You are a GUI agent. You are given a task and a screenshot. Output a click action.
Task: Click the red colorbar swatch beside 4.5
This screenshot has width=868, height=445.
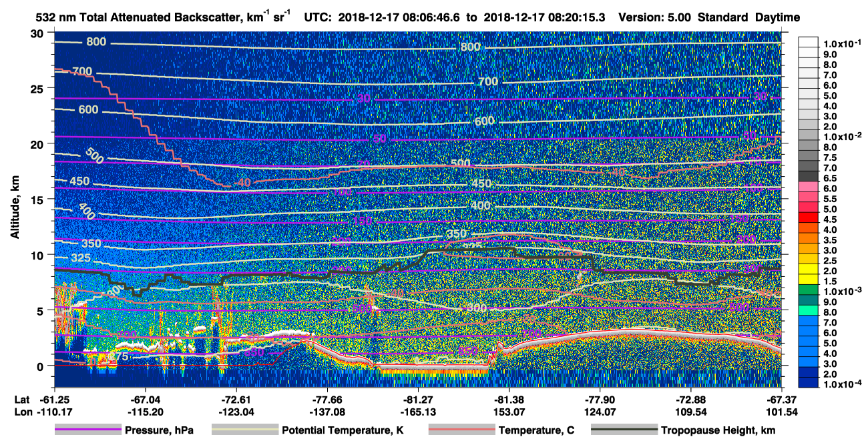click(x=809, y=217)
